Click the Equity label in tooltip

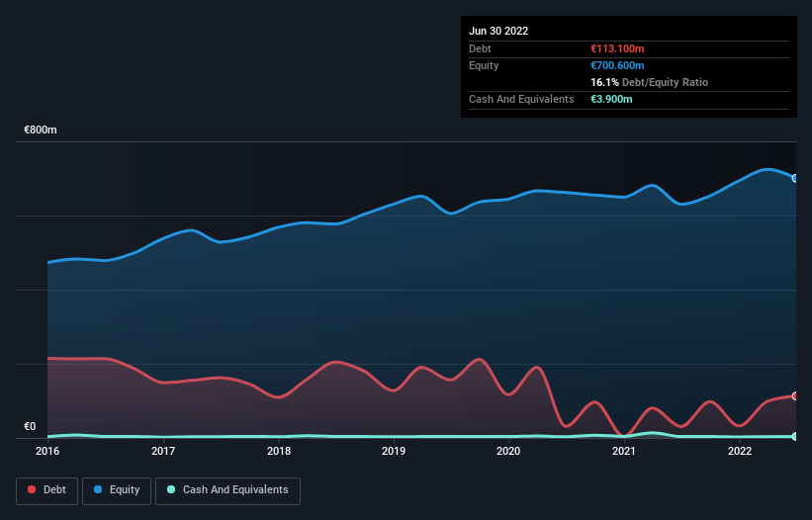pos(484,65)
